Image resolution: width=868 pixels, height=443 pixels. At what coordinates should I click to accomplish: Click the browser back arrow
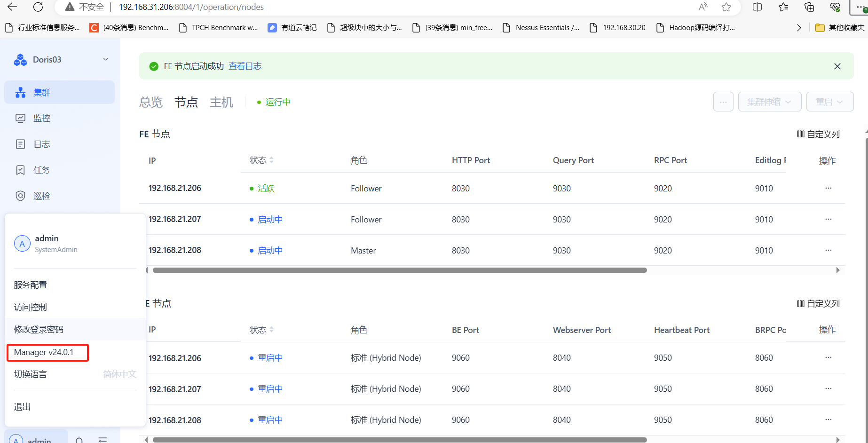pyautogui.click(x=12, y=7)
